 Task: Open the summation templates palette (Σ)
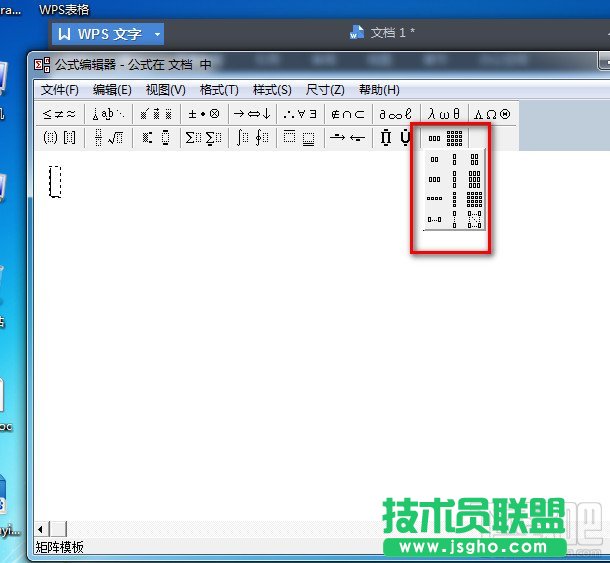pyautogui.click(x=204, y=137)
